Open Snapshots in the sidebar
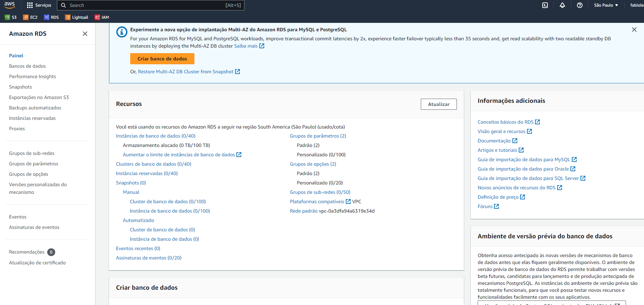The height and width of the screenshot is (305, 644). [x=20, y=87]
